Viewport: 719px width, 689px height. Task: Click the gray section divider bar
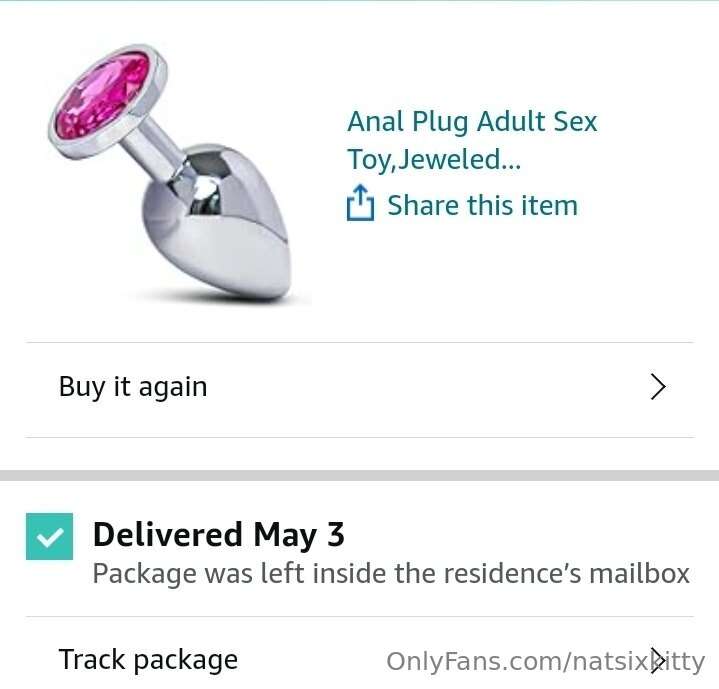(x=360, y=475)
